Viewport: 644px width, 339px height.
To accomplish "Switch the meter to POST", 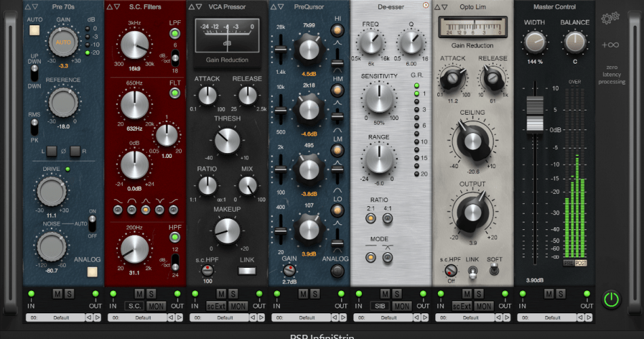I will (580, 263).
